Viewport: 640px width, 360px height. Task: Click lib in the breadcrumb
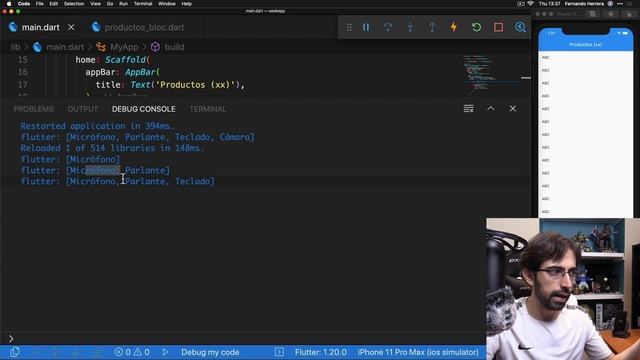coord(16,47)
